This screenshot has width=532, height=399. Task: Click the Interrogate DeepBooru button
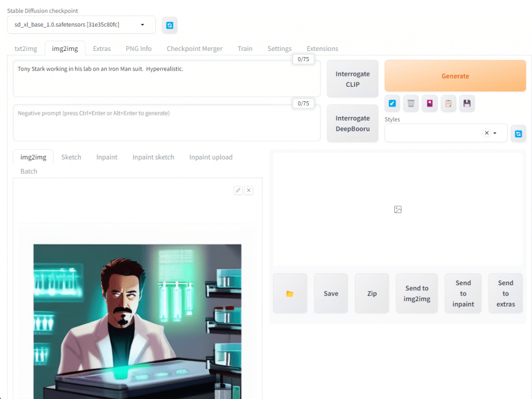353,123
